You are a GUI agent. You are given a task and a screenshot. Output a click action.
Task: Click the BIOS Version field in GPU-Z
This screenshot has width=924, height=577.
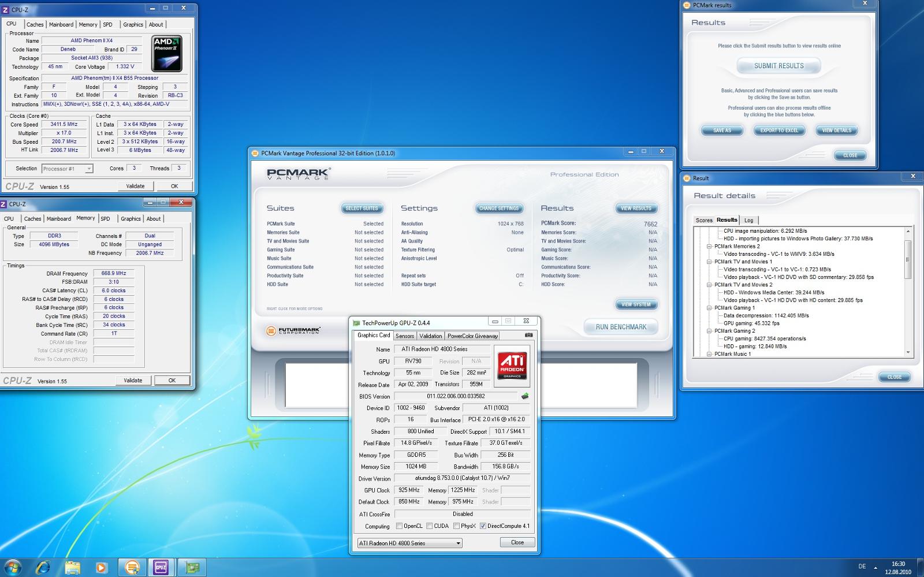[456, 396]
